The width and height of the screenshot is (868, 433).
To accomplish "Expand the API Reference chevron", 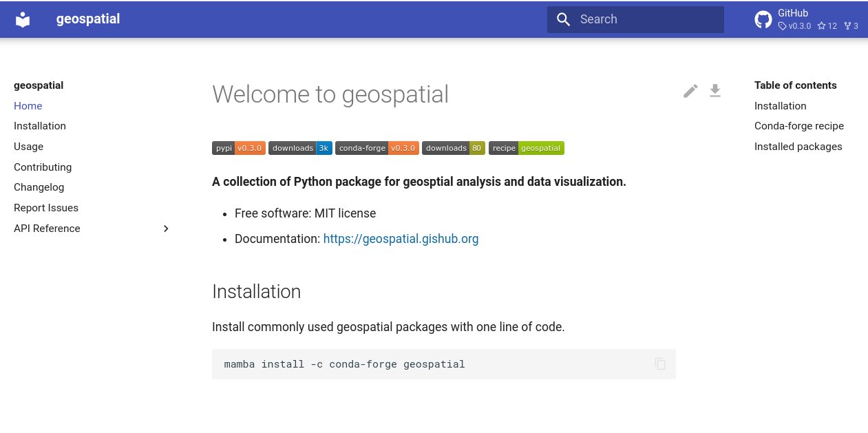I will pyautogui.click(x=166, y=229).
